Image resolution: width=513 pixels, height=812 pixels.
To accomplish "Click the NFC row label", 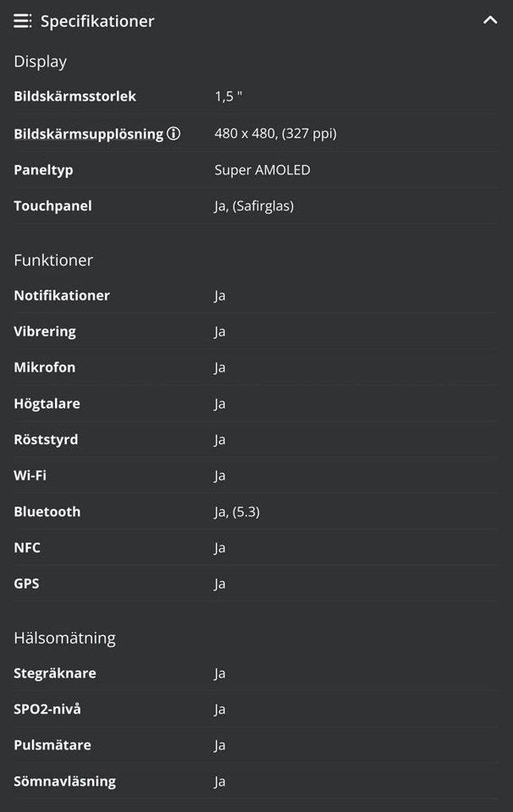I will coord(27,548).
